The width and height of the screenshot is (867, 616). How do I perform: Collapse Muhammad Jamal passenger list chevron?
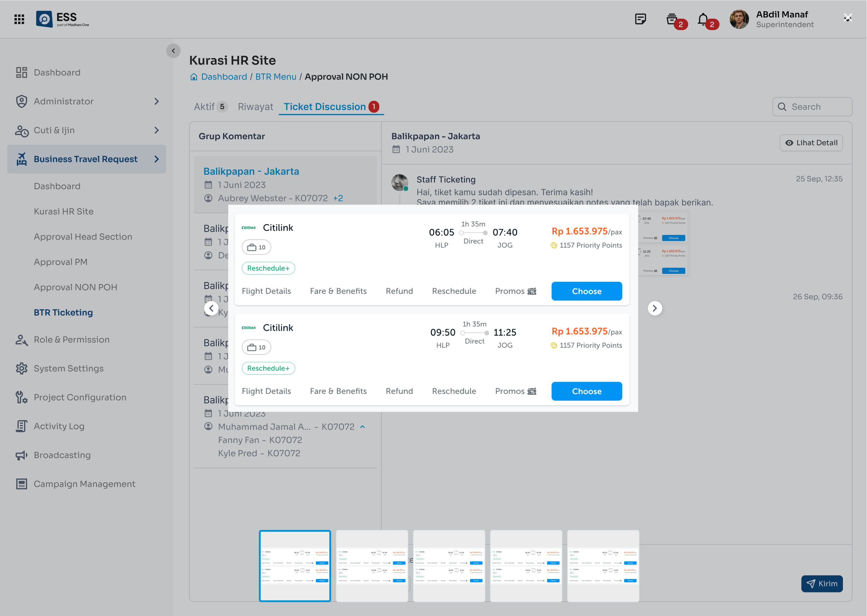pyautogui.click(x=362, y=427)
